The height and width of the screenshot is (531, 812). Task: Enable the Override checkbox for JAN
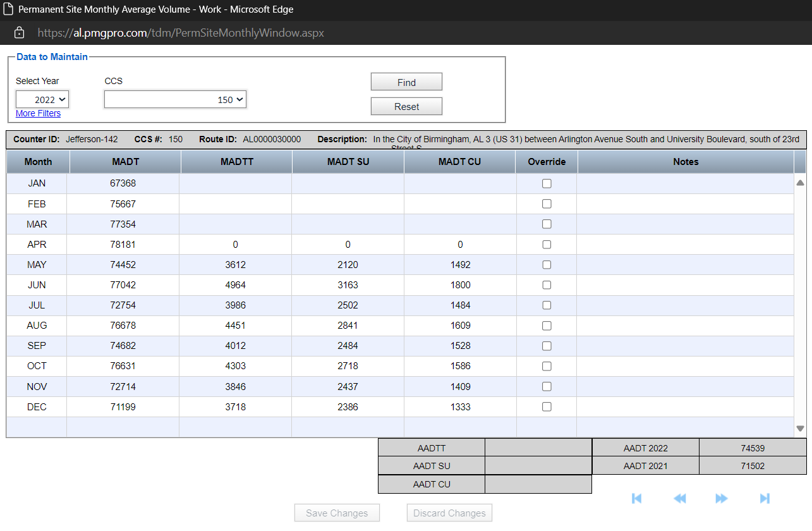click(x=547, y=183)
